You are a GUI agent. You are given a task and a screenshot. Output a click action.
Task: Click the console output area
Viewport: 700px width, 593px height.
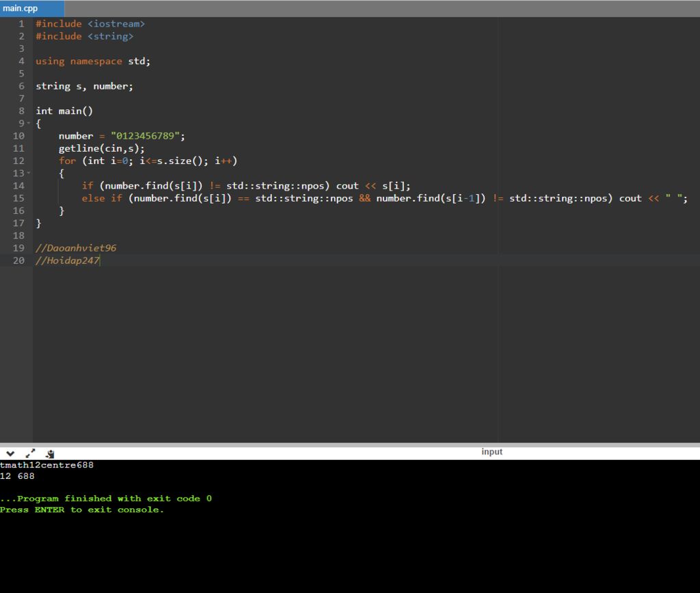(x=350, y=527)
